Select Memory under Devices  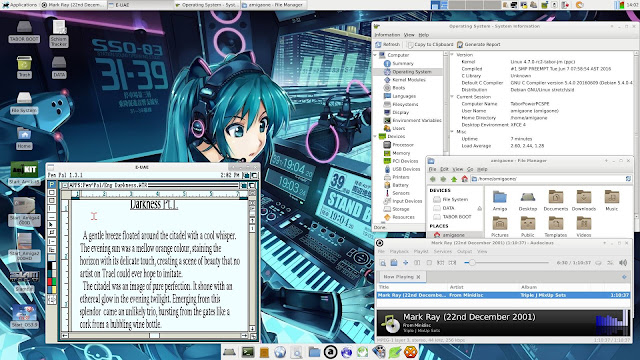click(397, 153)
